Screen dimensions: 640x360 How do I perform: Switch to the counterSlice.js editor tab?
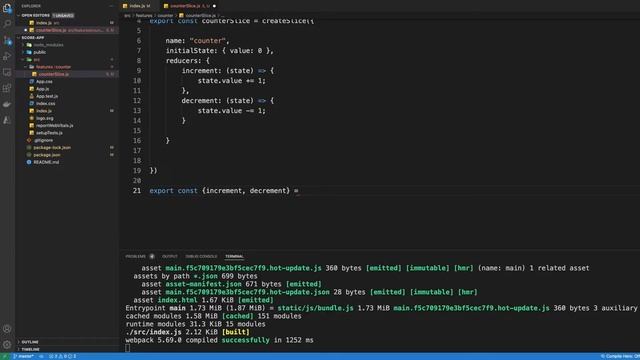click(189, 6)
